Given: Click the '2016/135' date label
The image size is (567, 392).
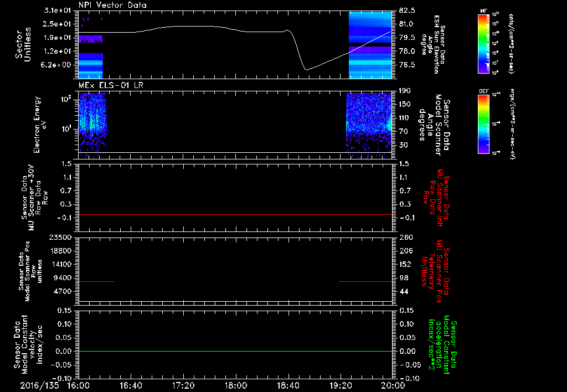Looking at the screenshot, I should [39, 385].
